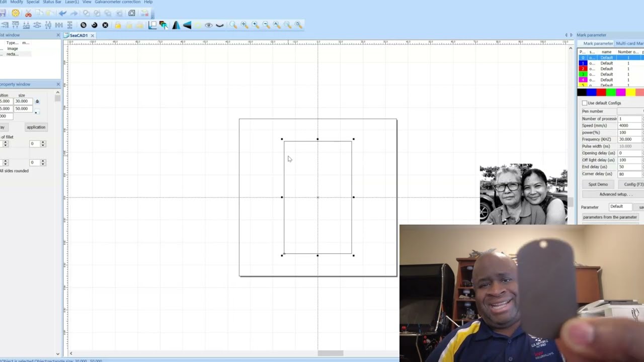The height and width of the screenshot is (362, 644).
Task: Click the horizontal canvas scrollbar thumb
Action: pos(330,353)
